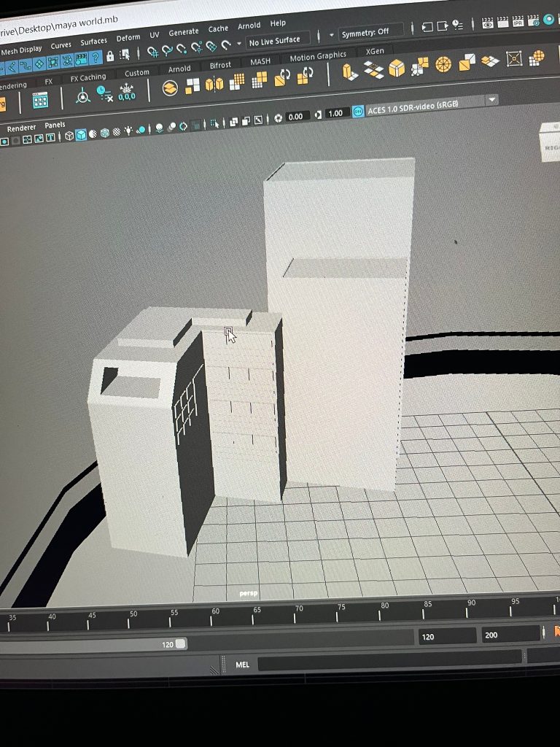Toggle smooth shade all blue cube icon

click(x=82, y=135)
